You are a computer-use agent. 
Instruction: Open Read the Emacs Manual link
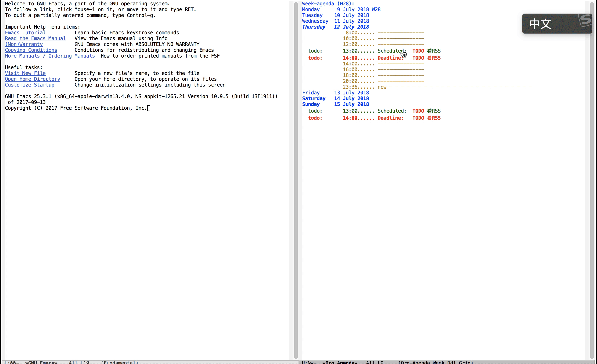(x=35, y=39)
